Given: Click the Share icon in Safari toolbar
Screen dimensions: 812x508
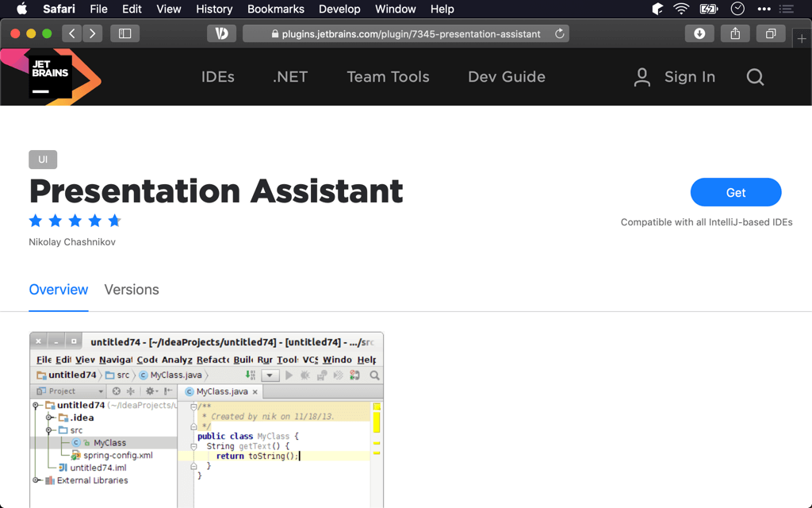Looking at the screenshot, I should (735, 33).
